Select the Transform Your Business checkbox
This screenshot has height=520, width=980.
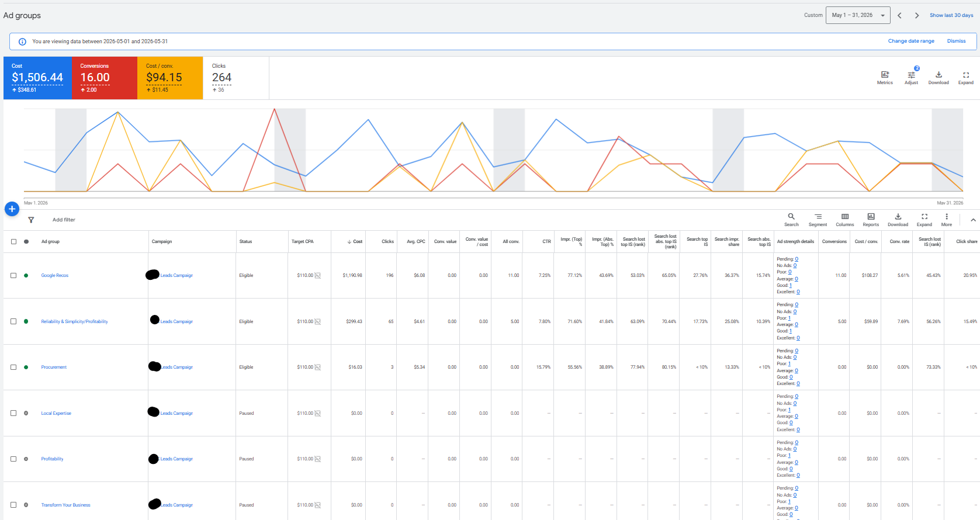[13, 505]
